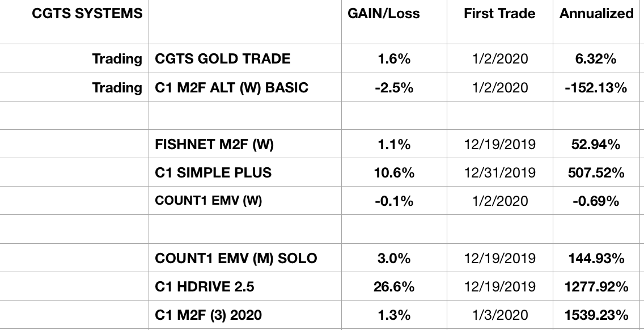This screenshot has height=330, width=644.
Task: Select the COUNT1 EMV (W) cell
Action: tap(208, 201)
